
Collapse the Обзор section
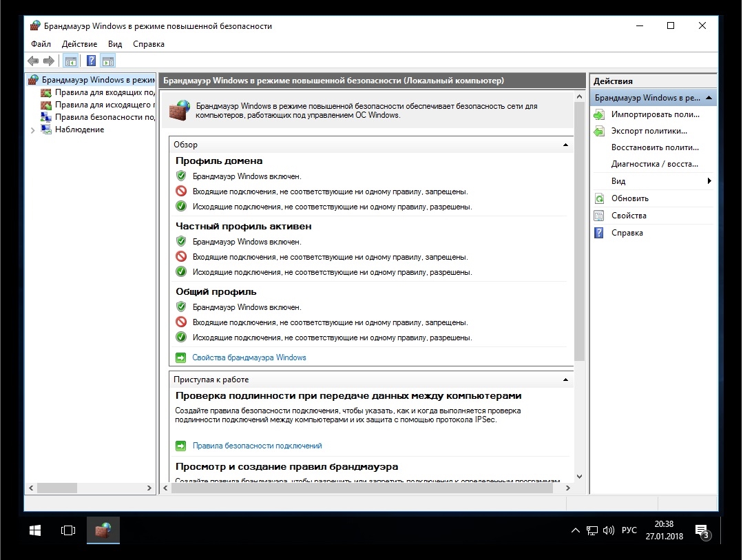coord(565,145)
